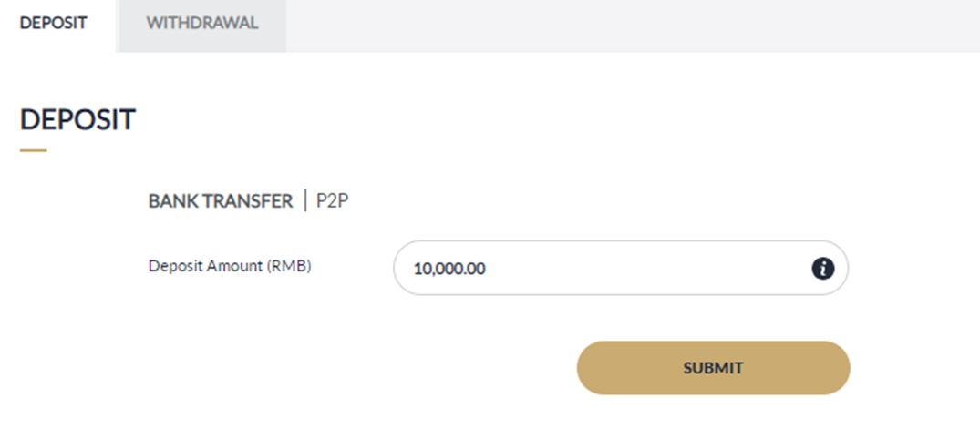Submit the 10,000.00 RMB deposit
This screenshot has width=980, height=429.
(x=713, y=368)
